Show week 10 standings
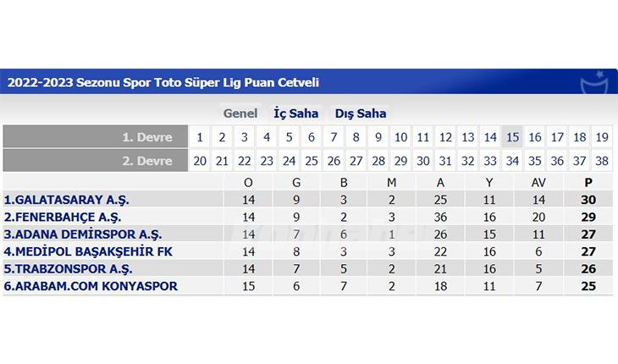618x364 pixels. pyautogui.click(x=400, y=137)
